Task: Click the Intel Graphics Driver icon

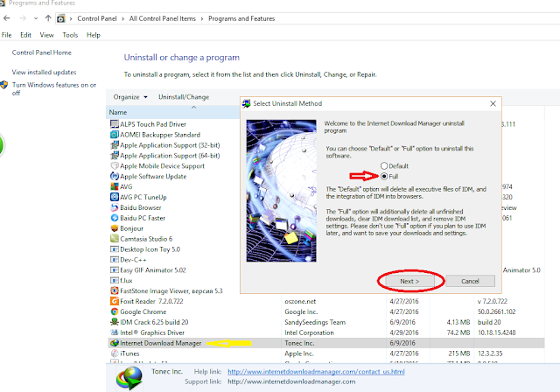Action: 115,332
